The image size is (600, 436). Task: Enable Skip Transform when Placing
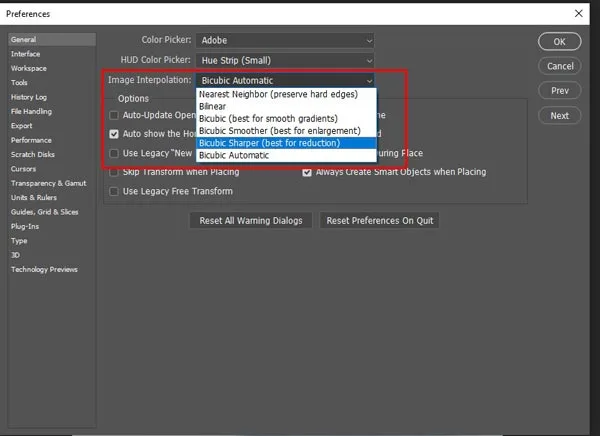pos(115,172)
